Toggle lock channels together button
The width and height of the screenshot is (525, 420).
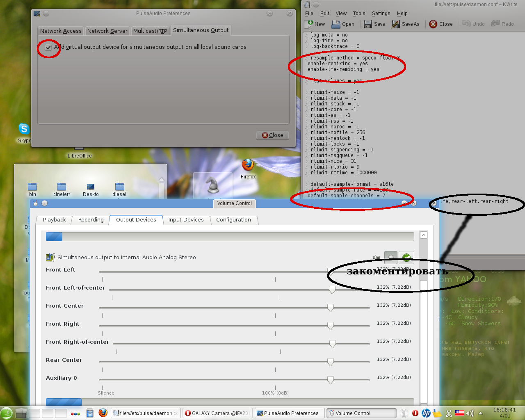391,257
